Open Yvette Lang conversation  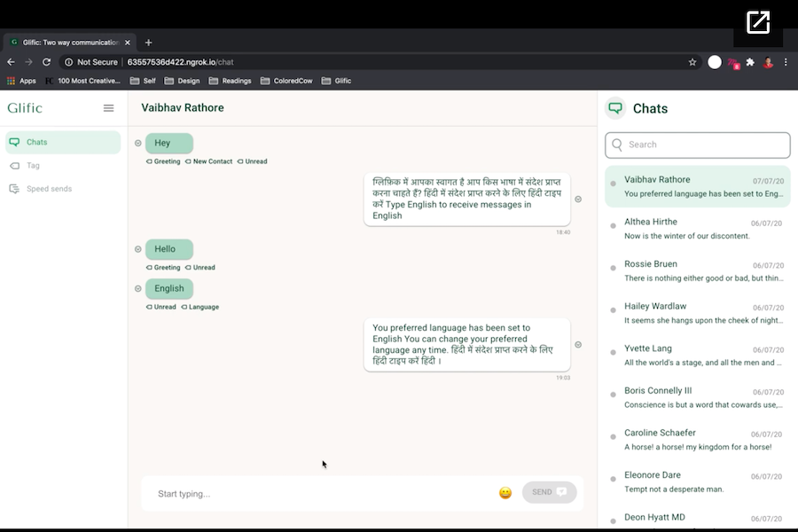(x=697, y=356)
